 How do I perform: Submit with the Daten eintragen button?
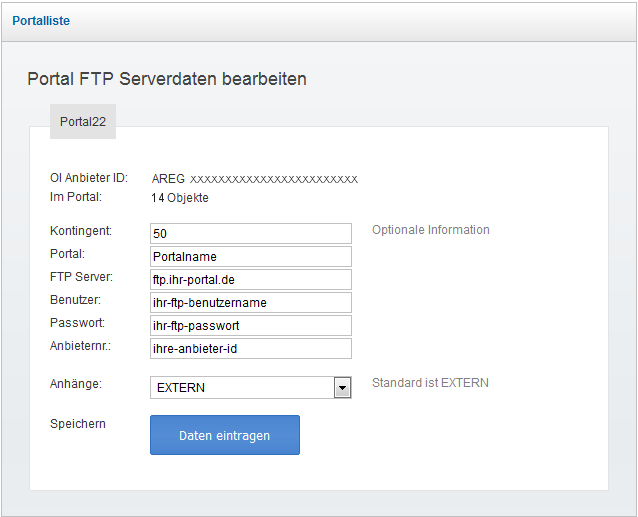(224, 435)
